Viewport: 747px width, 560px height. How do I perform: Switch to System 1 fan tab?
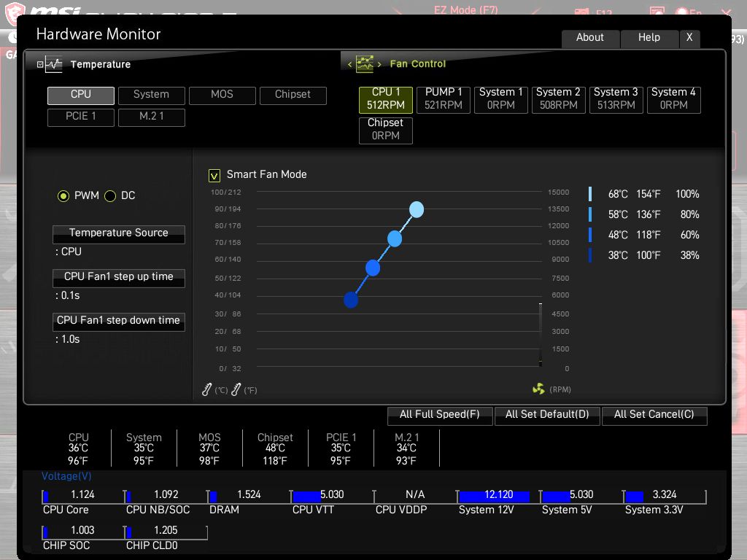[501, 99]
